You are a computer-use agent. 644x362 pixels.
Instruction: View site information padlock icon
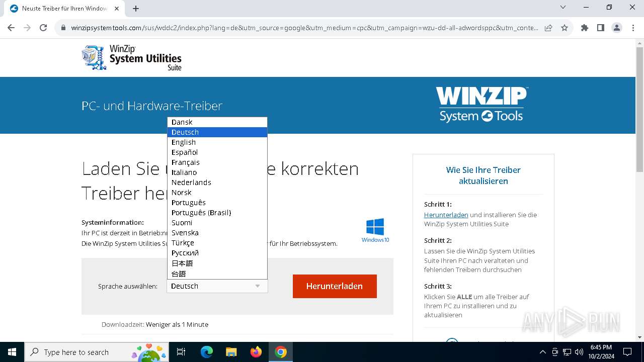click(x=63, y=28)
